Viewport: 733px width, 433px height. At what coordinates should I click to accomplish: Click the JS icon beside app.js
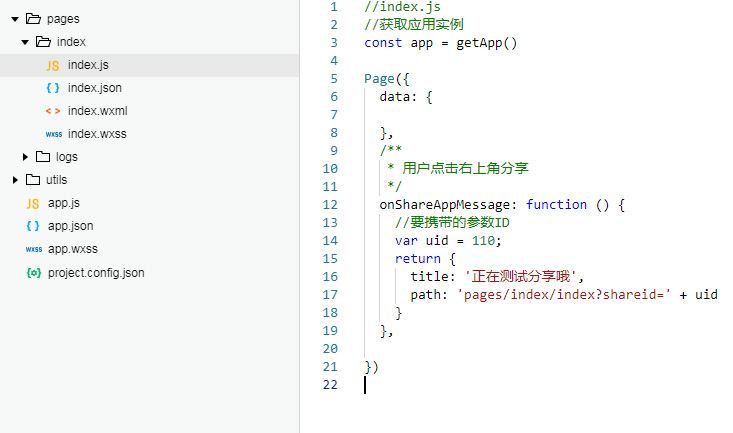click(33, 203)
